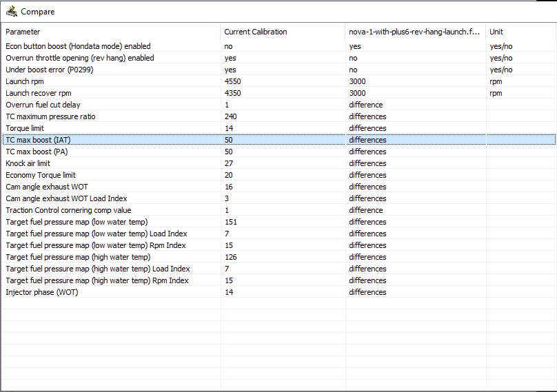Image resolution: width=557 pixels, height=392 pixels.
Task: Select the Launch recover rpm row
Action: pos(279,93)
